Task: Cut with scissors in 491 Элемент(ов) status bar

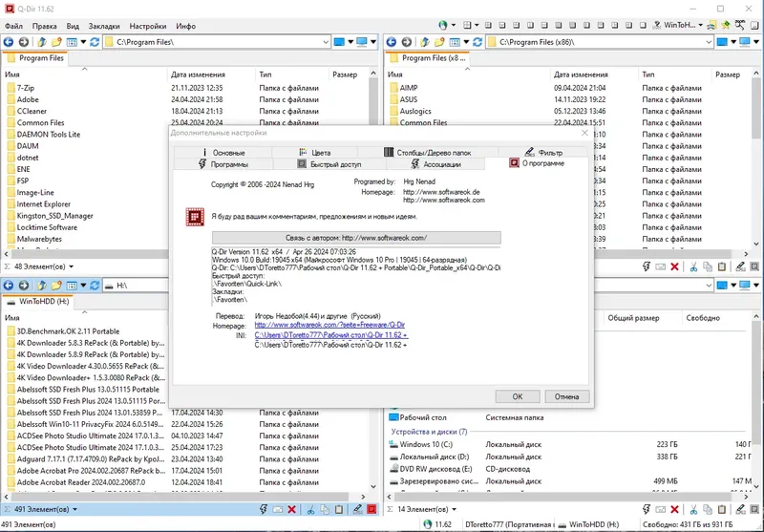Action: pyautogui.click(x=310, y=509)
